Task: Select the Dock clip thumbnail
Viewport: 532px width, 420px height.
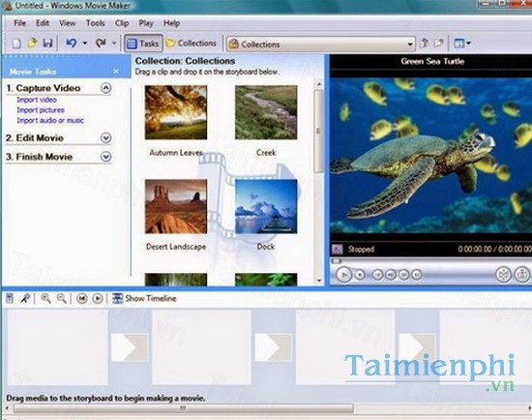Action: [266, 206]
